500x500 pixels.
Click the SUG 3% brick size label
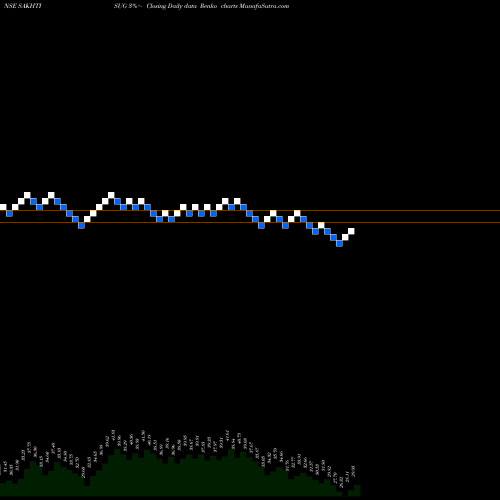click(128, 6)
